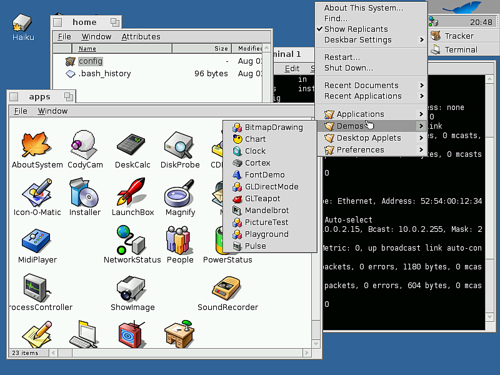The image size is (500, 375).
Task: Expand the Preferences submenu
Action: 371,150
